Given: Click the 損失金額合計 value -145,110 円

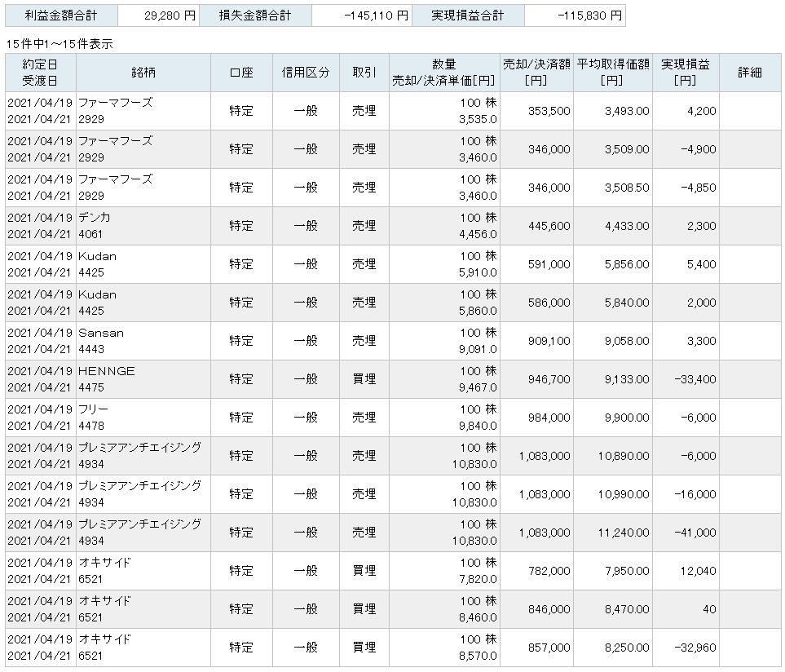Looking at the screenshot, I should click(377, 15).
